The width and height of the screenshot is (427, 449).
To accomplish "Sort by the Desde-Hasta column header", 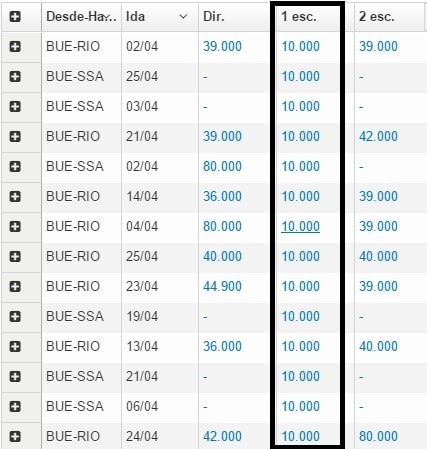I will (x=81, y=16).
